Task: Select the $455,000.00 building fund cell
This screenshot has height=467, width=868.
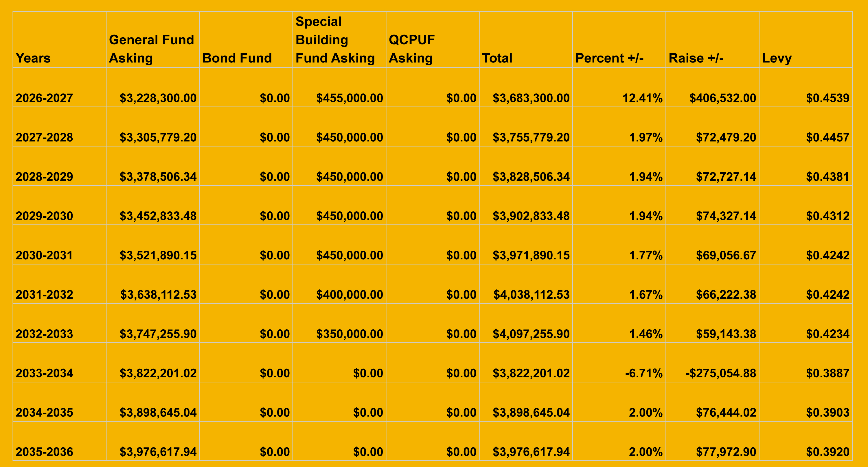Action: 339,87
